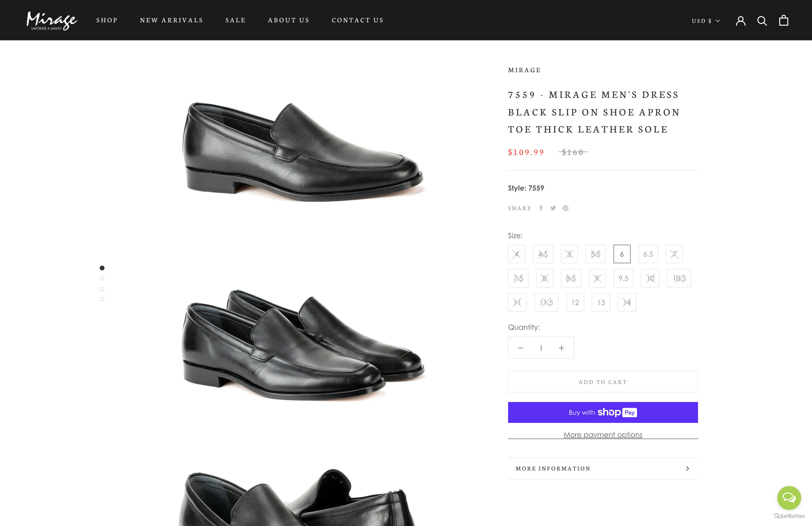Share product via the Pinterest icon
The width and height of the screenshot is (812, 526).
(565, 208)
